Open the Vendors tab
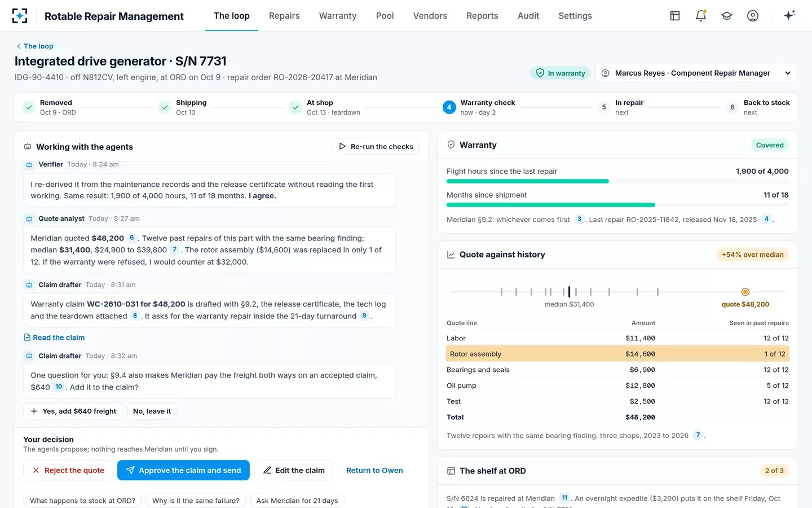 [430, 16]
